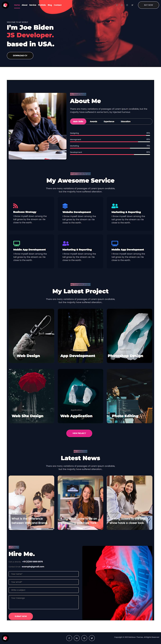
Task: Click the header Twitter icon
Action: (x=132, y=5)
